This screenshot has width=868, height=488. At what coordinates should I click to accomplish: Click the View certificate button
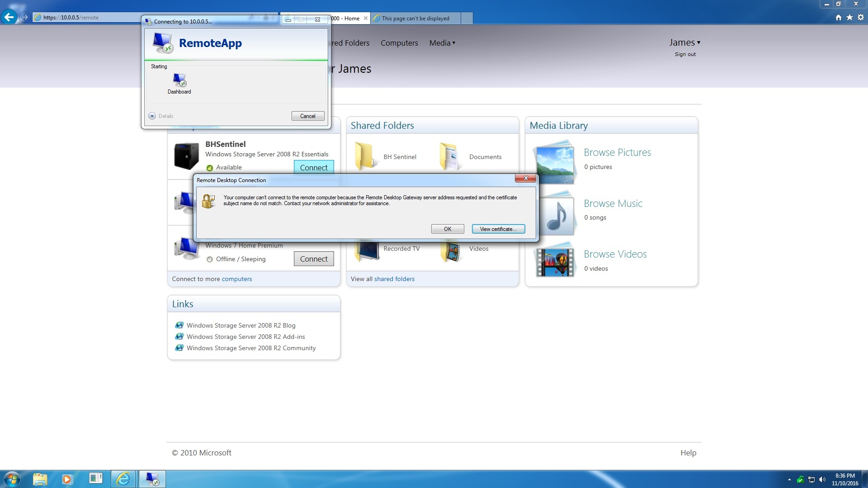(498, 229)
